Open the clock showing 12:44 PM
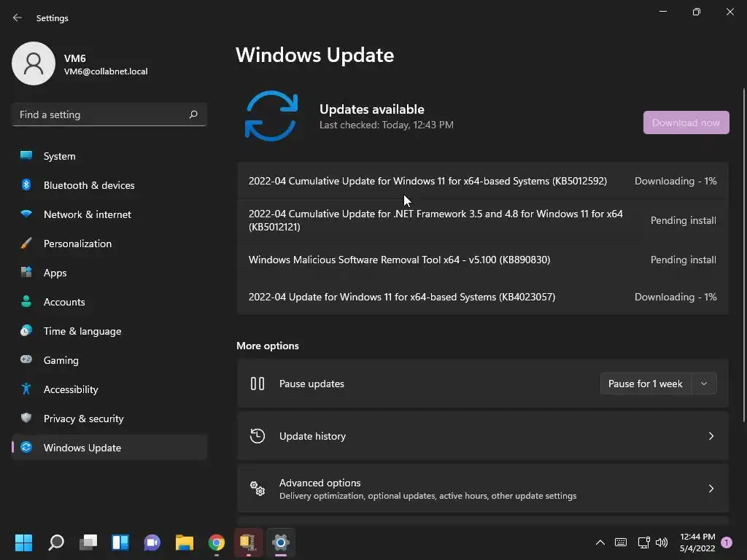This screenshot has height=560, width=747. [697, 542]
